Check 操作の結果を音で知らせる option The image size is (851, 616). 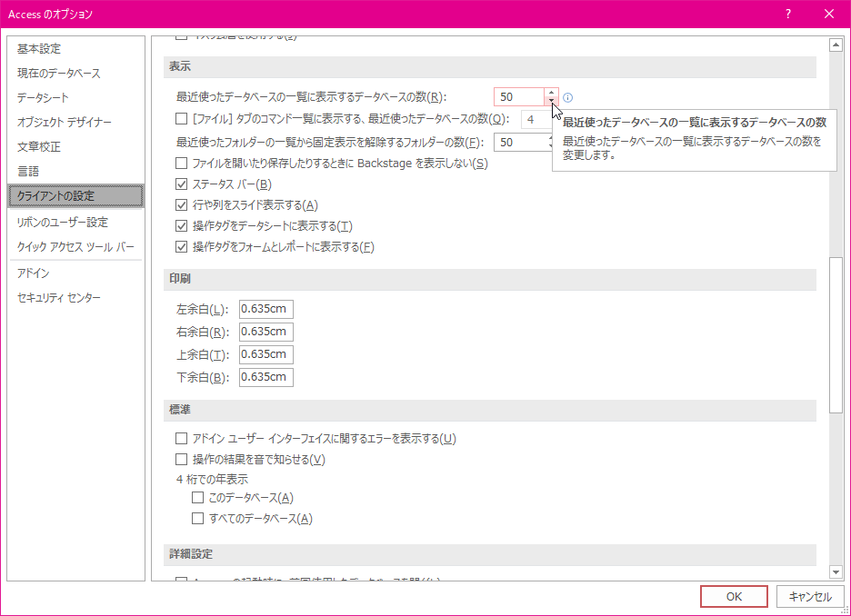(181, 460)
